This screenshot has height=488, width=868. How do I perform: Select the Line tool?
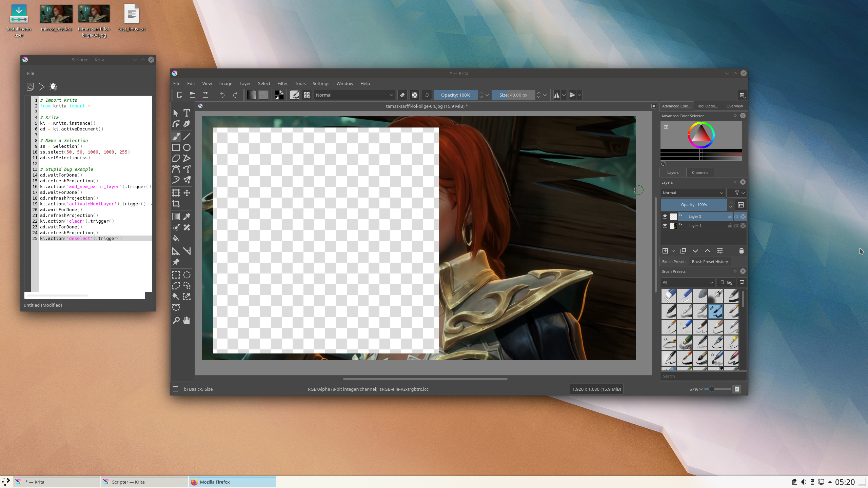coord(187,136)
